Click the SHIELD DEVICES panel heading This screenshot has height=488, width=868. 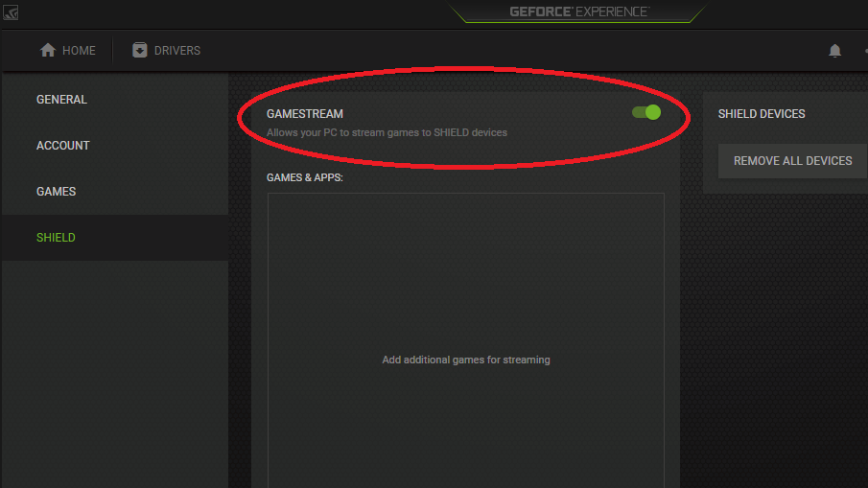coord(762,114)
